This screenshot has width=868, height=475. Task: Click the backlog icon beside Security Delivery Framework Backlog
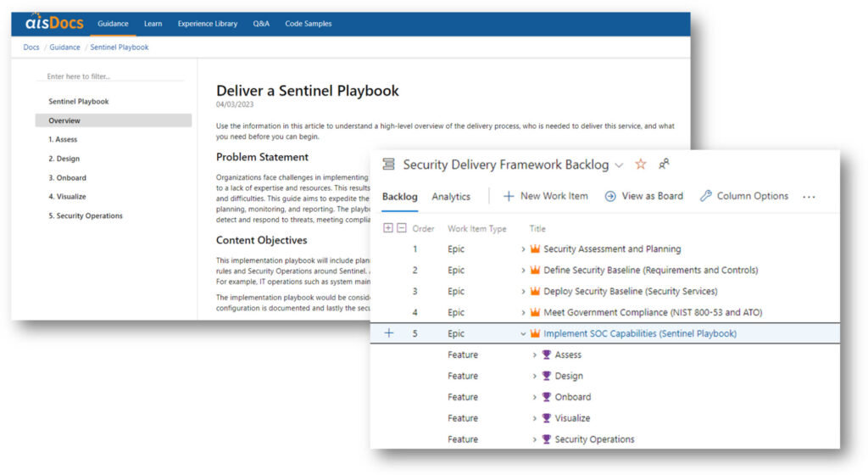coord(388,164)
